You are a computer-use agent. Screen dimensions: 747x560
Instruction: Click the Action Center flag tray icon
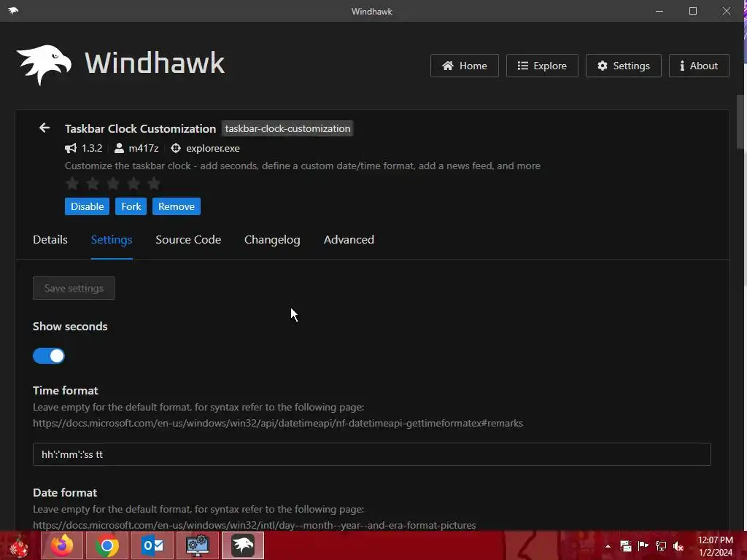643,546
